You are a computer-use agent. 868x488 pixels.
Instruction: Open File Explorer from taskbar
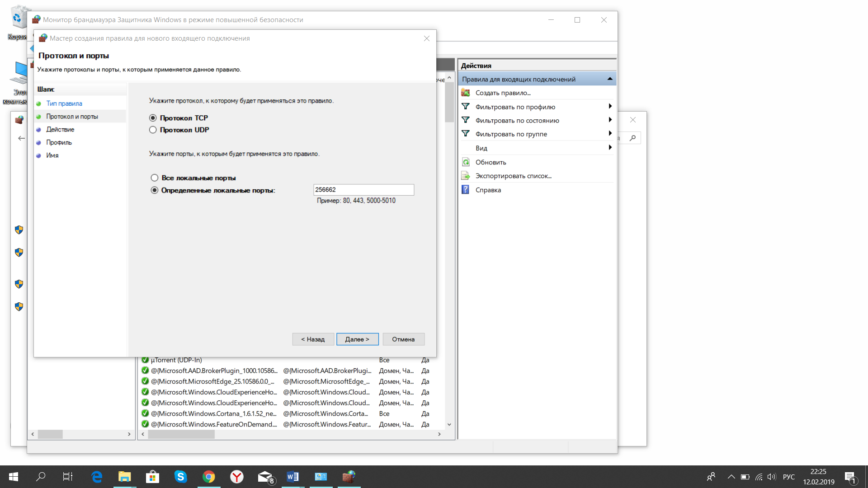(x=124, y=477)
